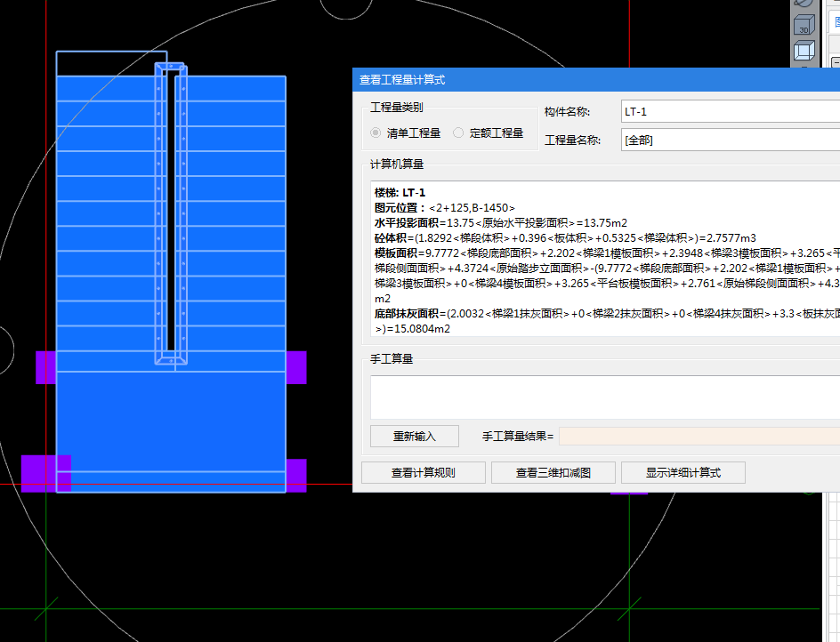Select the stair handrail element between flights
This screenshot has width=840, height=642.
click(x=171, y=214)
